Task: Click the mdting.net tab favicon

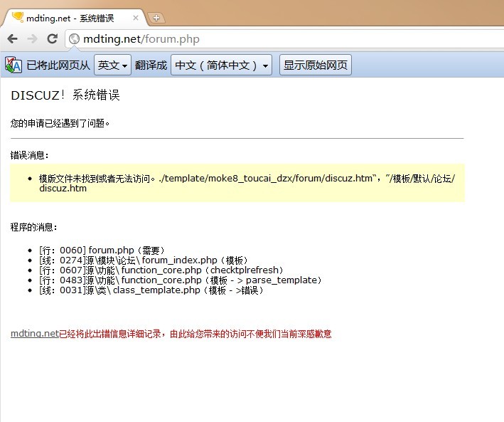Action: point(18,17)
